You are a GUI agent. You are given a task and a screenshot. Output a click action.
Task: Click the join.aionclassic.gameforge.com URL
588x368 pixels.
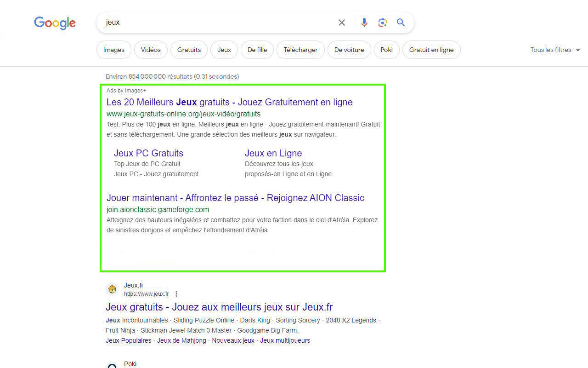(158, 209)
